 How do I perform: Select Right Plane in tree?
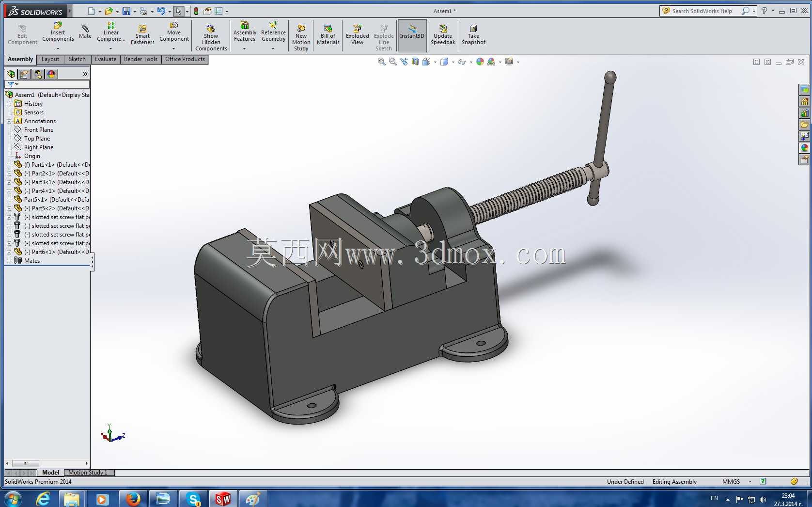(39, 147)
